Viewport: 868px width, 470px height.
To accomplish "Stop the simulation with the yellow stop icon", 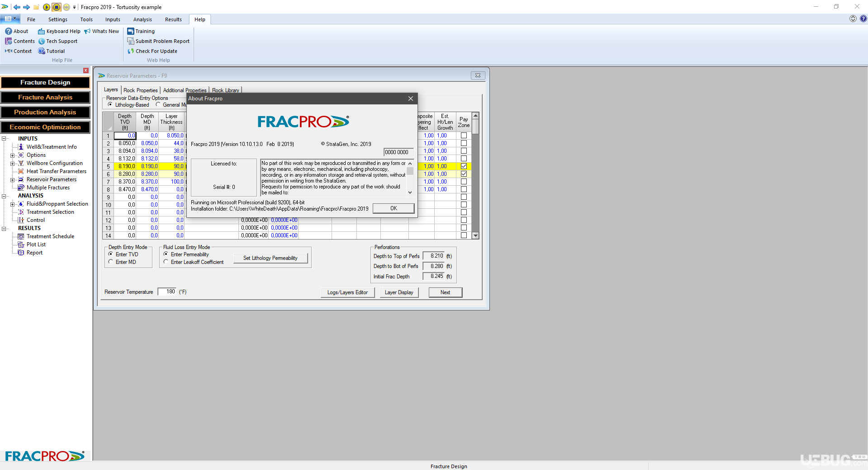I will click(57, 7).
